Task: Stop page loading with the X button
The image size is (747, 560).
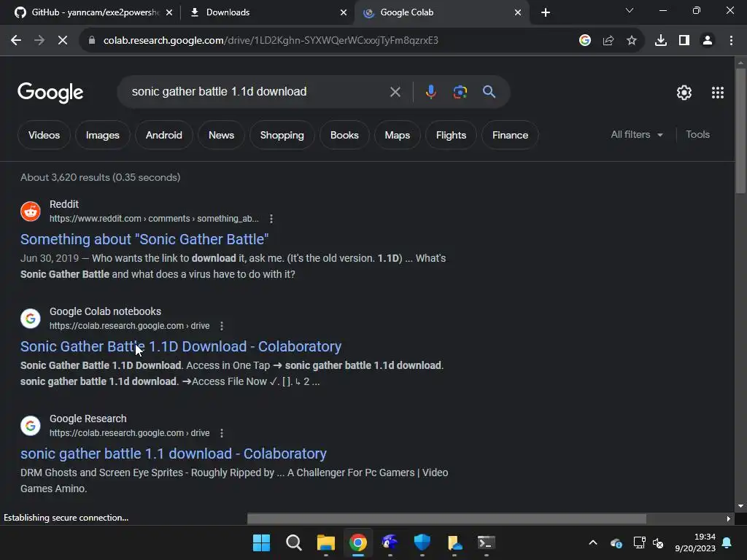Action: pyautogui.click(x=63, y=41)
